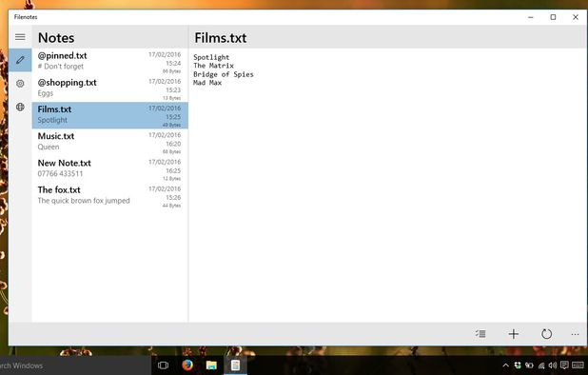
Task: Select the pencil notes icon in sidebar
Action: [x=20, y=60]
